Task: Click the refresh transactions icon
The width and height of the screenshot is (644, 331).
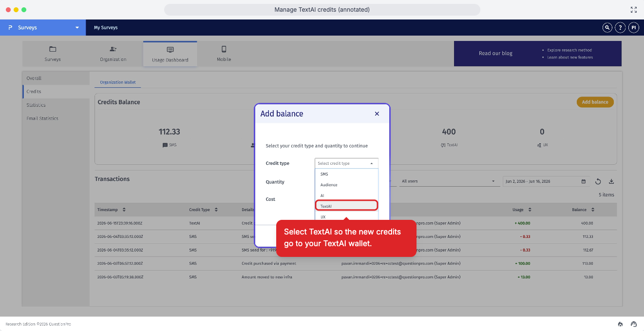Action: click(598, 181)
